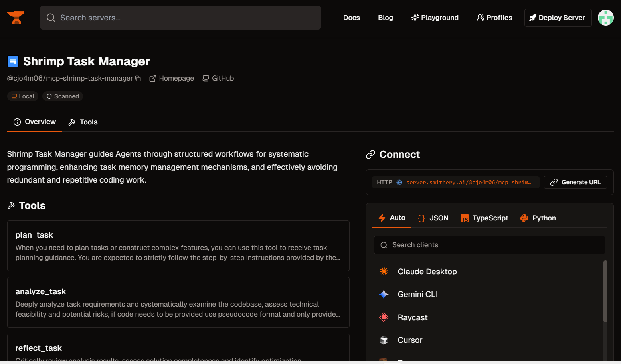Open the analyze_task tool card

pyautogui.click(x=178, y=303)
